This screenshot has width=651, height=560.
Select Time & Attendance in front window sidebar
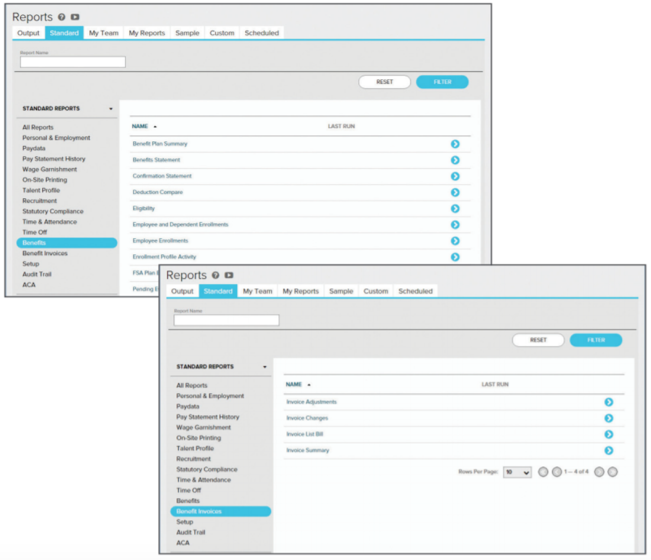point(203,480)
